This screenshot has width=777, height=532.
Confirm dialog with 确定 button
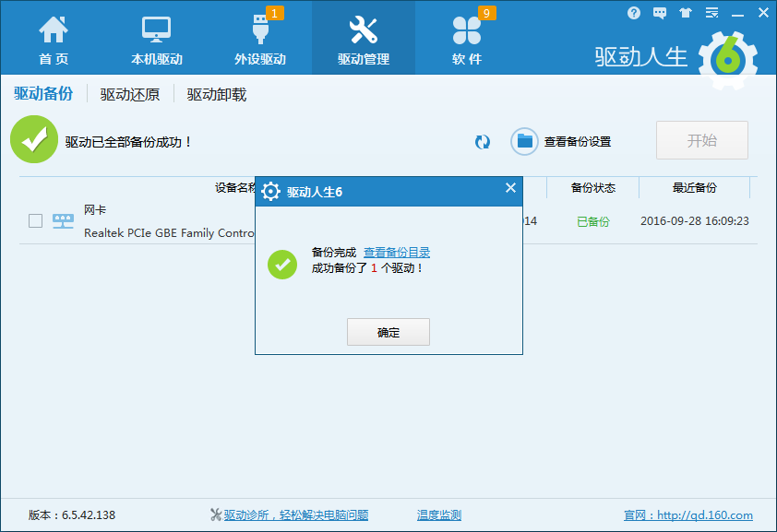tap(388, 332)
